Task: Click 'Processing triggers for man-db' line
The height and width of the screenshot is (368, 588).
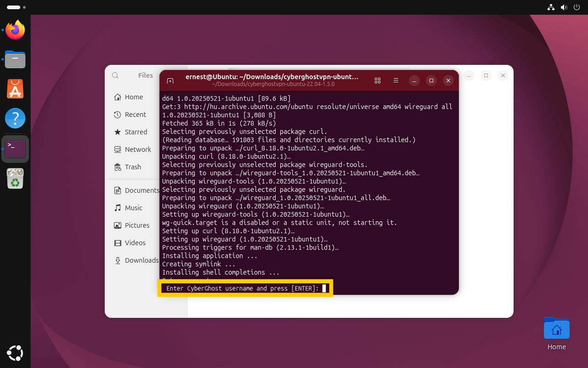Action: point(250,247)
